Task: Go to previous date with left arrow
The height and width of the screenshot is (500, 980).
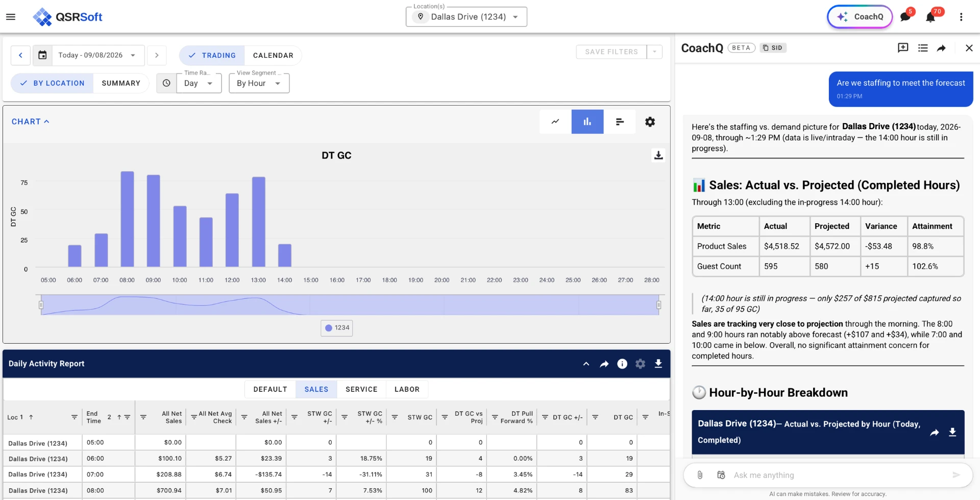Action: pos(20,55)
